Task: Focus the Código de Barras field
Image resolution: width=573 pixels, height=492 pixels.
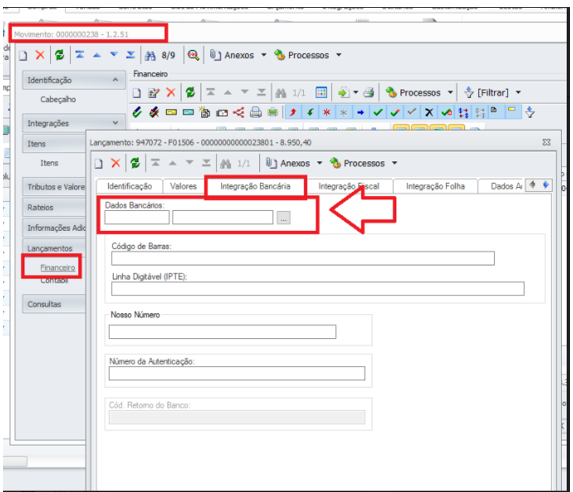Action: (x=303, y=258)
